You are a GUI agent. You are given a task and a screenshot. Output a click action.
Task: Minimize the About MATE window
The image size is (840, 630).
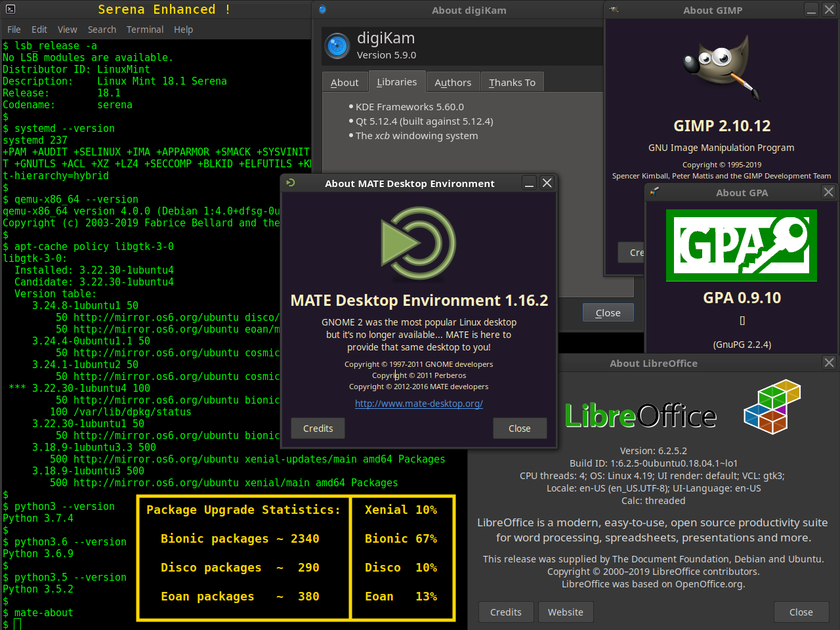point(529,183)
